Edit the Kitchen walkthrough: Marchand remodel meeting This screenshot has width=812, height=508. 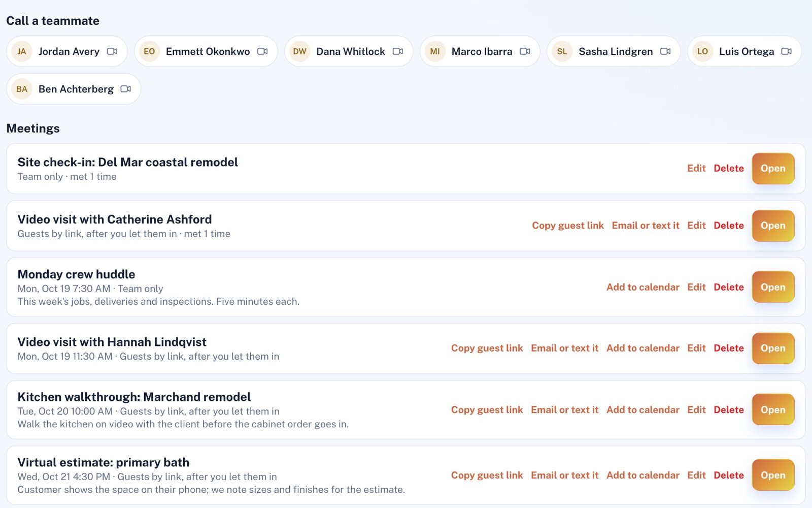pos(696,409)
